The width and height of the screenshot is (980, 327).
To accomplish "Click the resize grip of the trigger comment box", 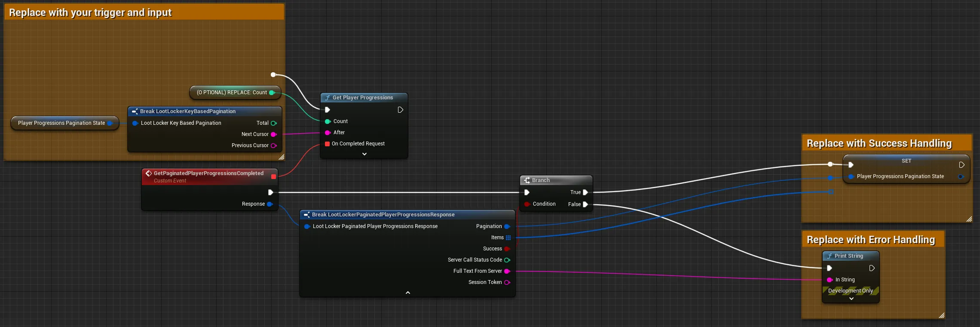I will click(282, 157).
